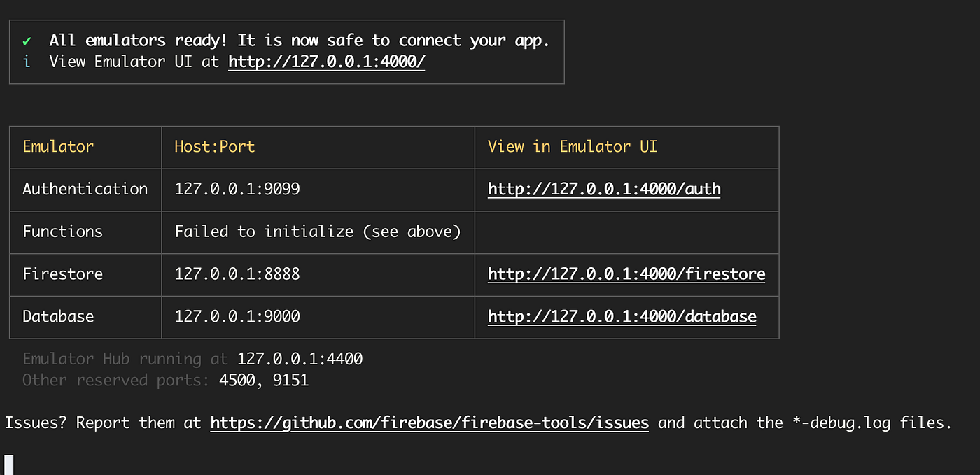This screenshot has width=980, height=475.
Task: Click the 'Other reserved ports:' label
Action: [x=116, y=381]
